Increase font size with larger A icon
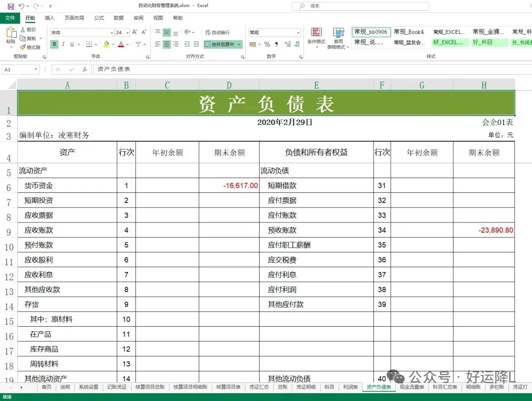532x401 pixels. (x=134, y=32)
